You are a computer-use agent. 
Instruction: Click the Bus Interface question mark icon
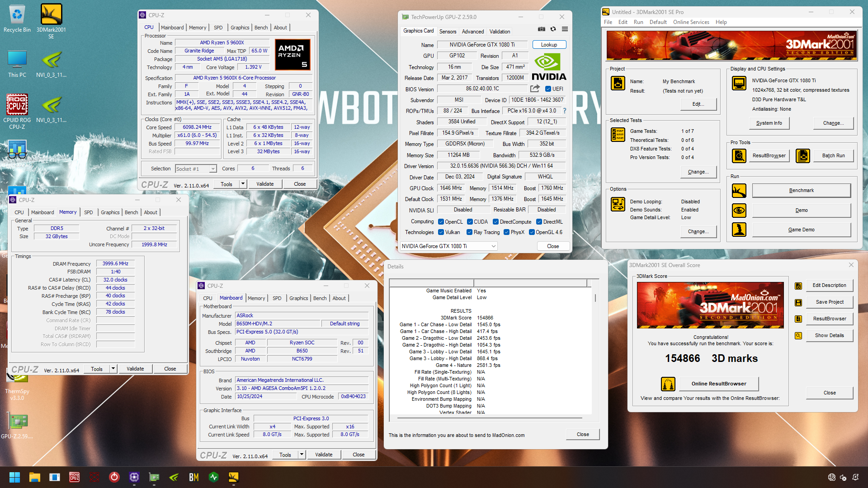[564, 111]
